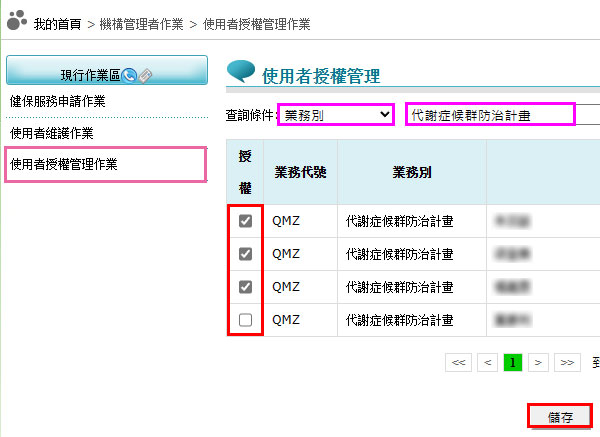Uncheck the third QMZ authorization checkbox
Screen dimensions: 600x437
pyautogui.click(x=246, y=287)
